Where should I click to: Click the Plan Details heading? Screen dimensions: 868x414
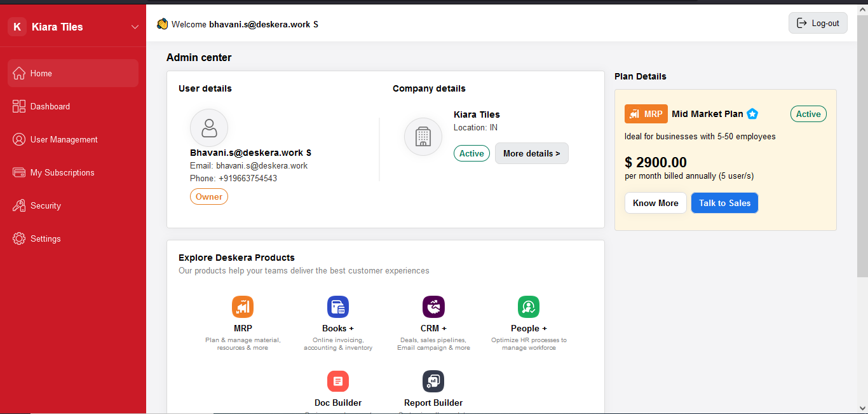[x=641, y=76]
